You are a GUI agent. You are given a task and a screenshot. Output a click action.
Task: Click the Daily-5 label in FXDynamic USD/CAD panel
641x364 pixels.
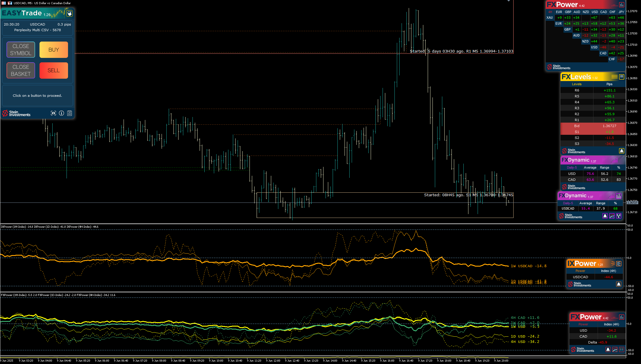pos(572,167)
